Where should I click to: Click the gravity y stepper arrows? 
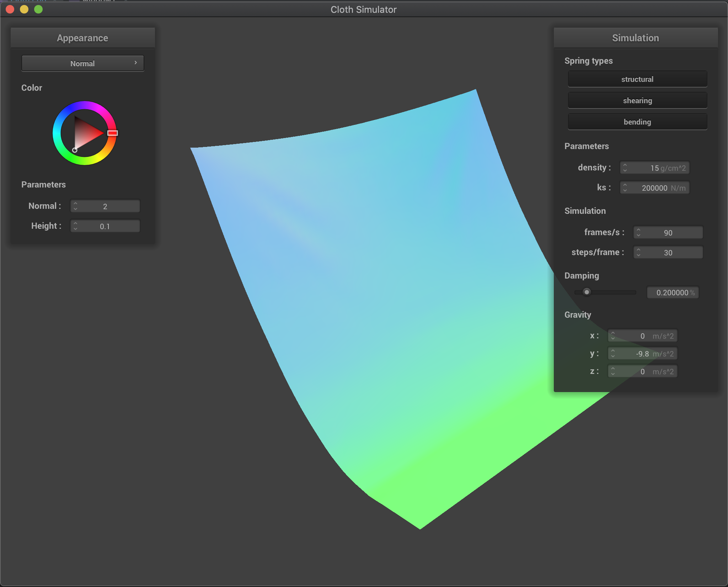tap(613, 353)
